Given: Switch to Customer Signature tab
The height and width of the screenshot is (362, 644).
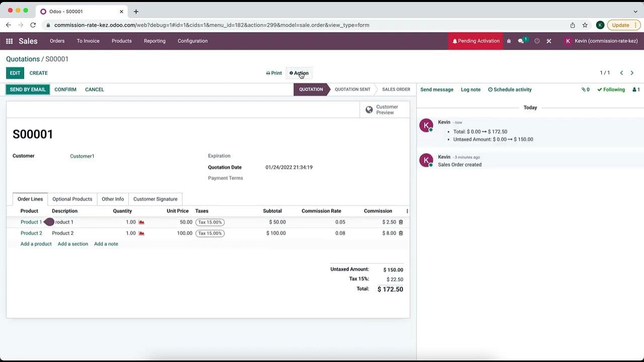Looking at the screenshot, I should click(155, 199).
